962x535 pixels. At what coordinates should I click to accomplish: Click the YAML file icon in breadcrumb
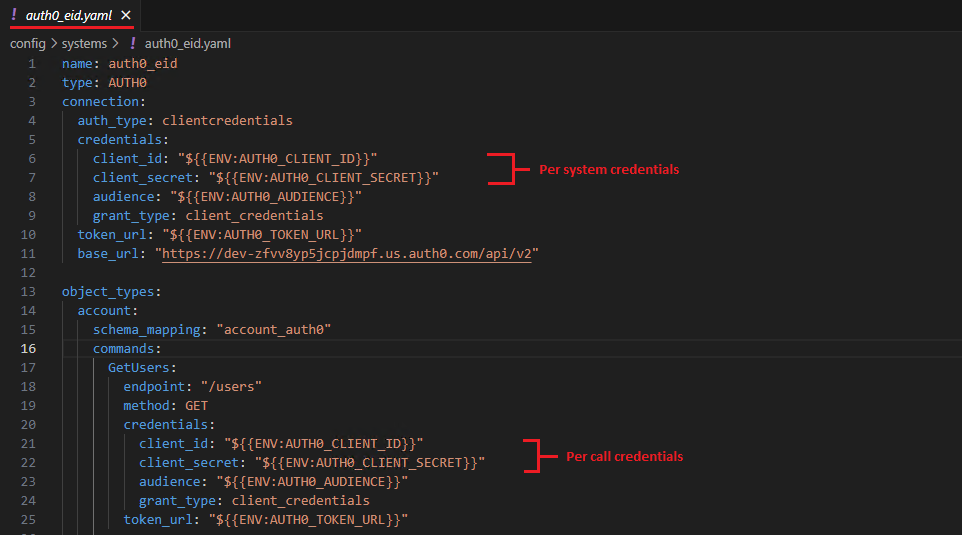[133, 44]
